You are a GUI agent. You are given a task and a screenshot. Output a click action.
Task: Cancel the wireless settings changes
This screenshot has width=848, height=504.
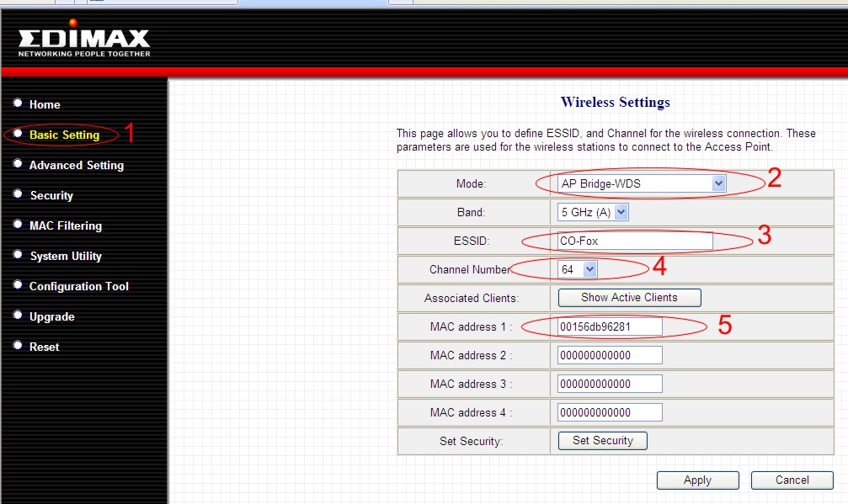[792, 480]
